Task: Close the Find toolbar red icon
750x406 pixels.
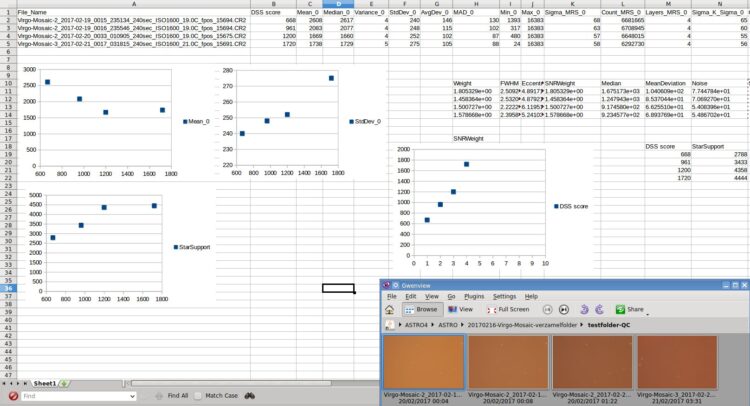Action: (13, 396)
